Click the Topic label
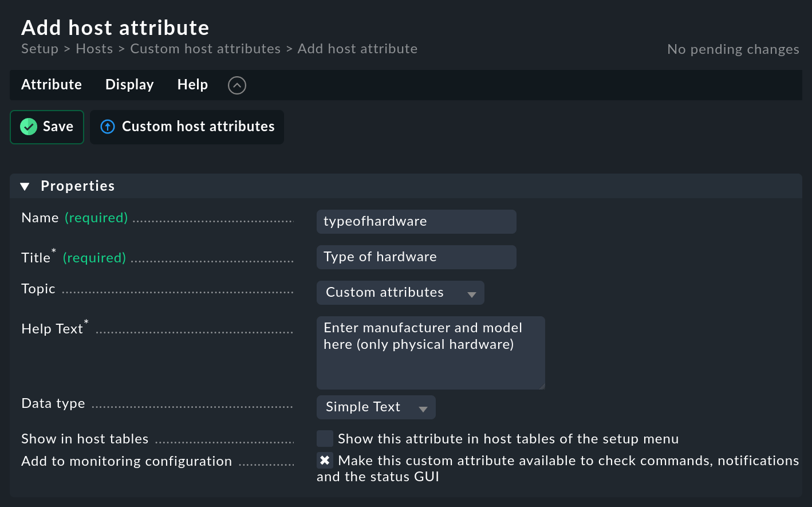The width and height of the screenshot is (812, 507). pos(38,289)
